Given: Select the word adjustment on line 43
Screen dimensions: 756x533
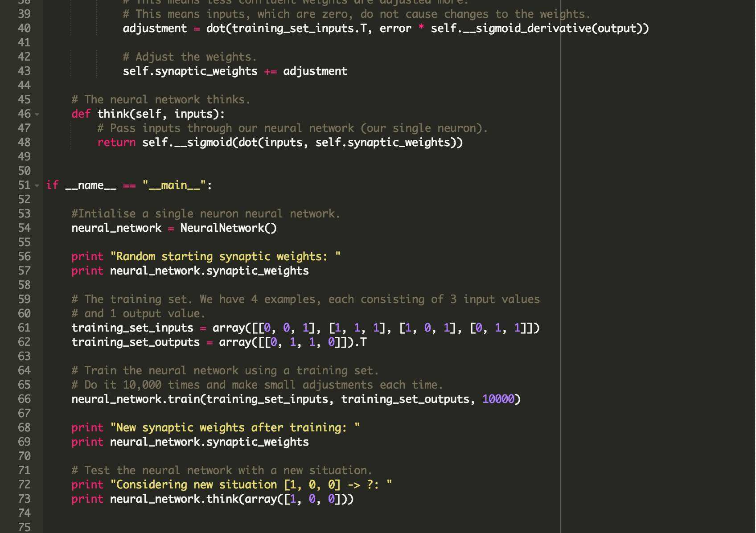Looking at the screenshot, I should [315, 71].
